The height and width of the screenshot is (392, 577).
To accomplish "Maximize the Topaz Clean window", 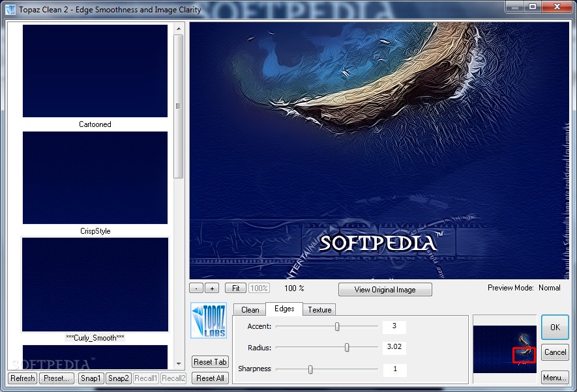I will [x=533, y=7].
